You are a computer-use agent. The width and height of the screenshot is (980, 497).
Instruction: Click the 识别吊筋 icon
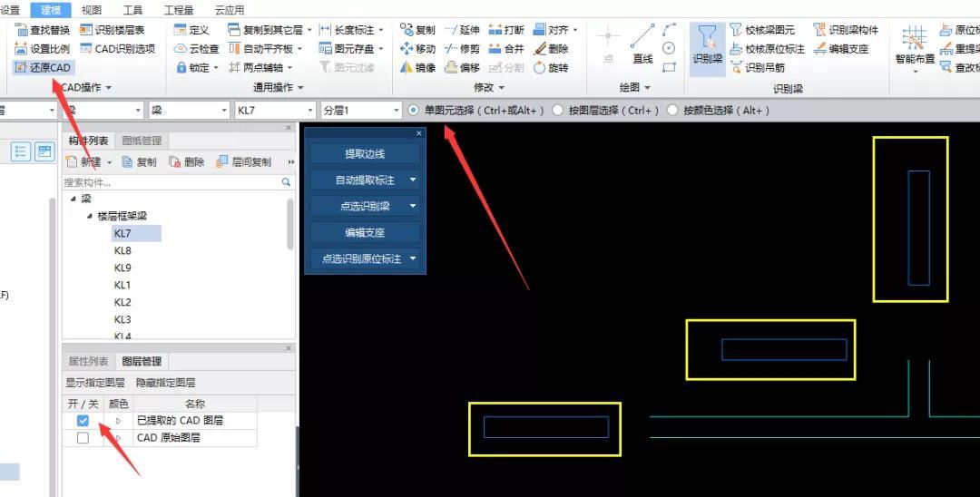coord(736,68)
